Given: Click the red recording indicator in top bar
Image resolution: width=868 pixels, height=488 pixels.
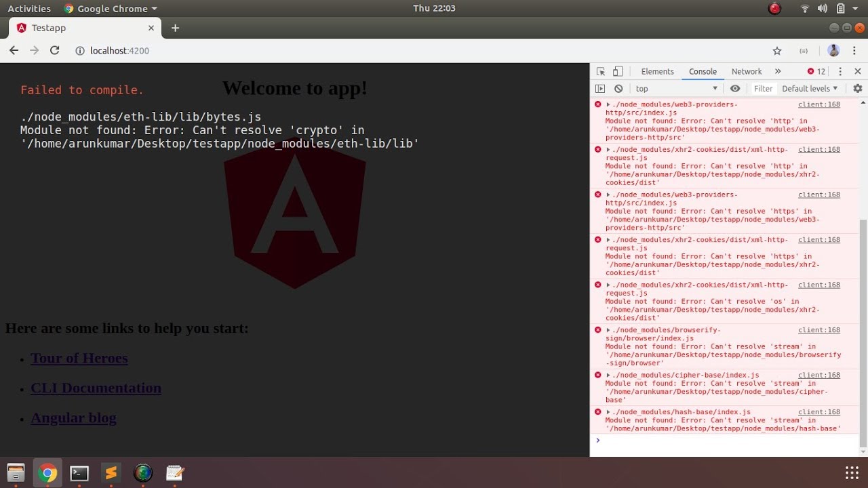Looking at the screenshot, I should (x=774, y=8).
